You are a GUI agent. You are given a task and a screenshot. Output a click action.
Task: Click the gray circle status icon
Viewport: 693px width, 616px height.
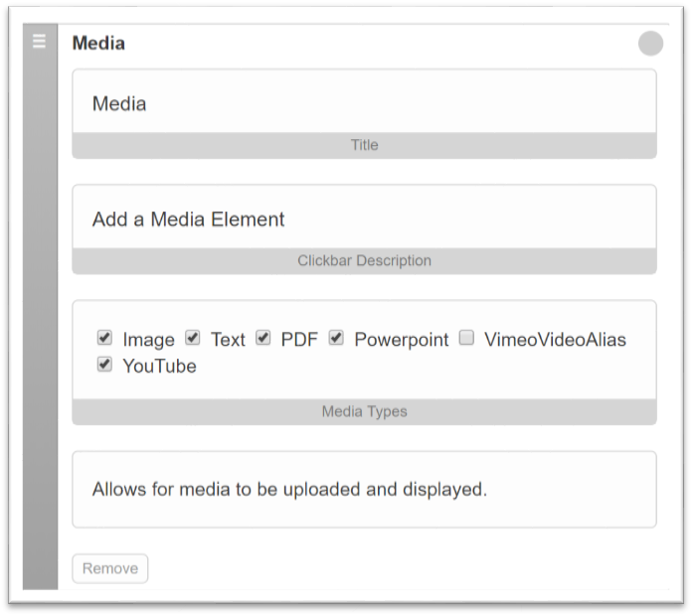(x=650, y=44)
